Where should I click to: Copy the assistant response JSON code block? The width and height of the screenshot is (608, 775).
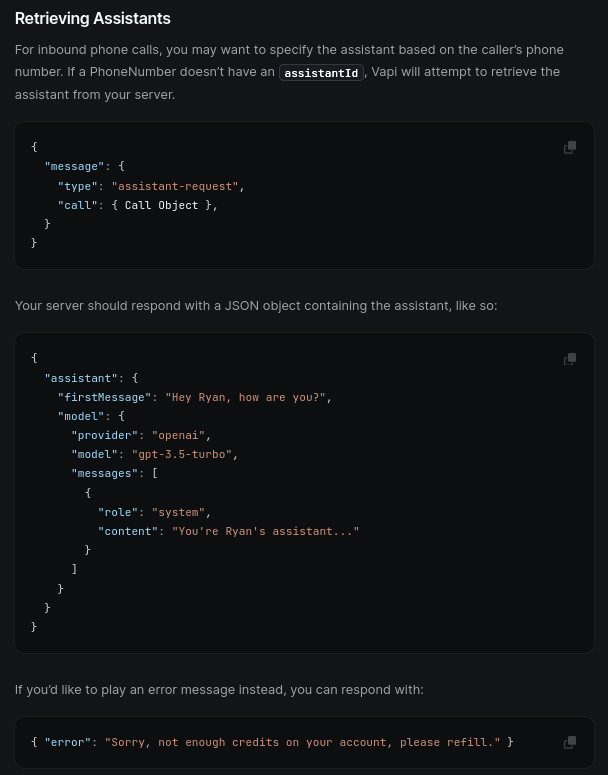pyautogui.click(x=570, y=359)
